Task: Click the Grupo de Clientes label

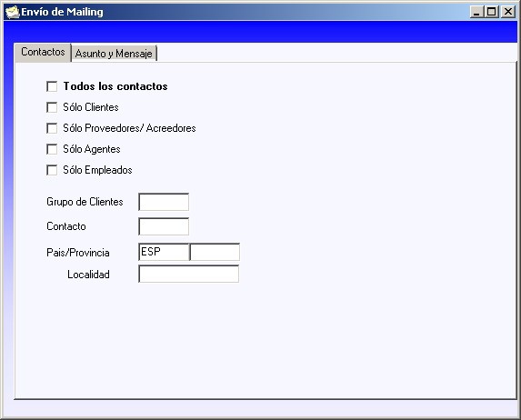Action: tap(85, 202)
